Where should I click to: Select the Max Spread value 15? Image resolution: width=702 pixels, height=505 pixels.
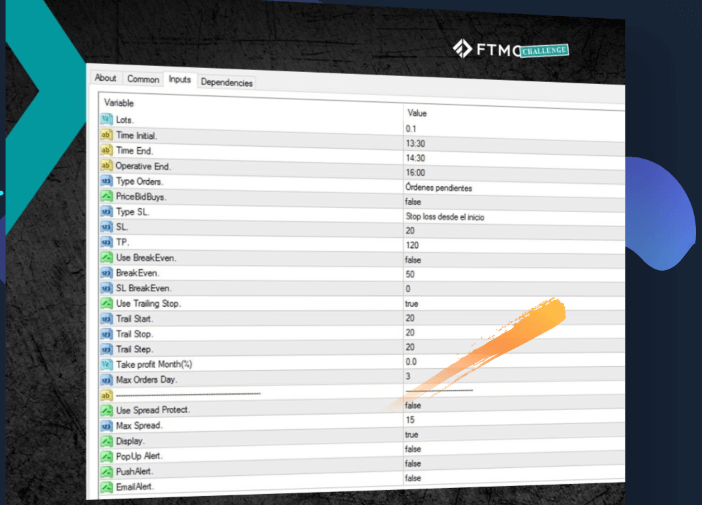[x=514, y=419]
